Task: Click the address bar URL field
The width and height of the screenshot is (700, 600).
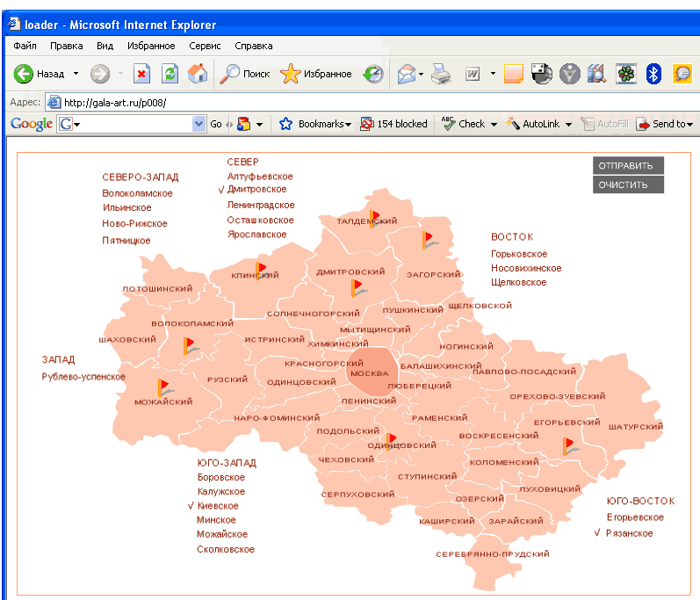Action: [x=351, y=102]
